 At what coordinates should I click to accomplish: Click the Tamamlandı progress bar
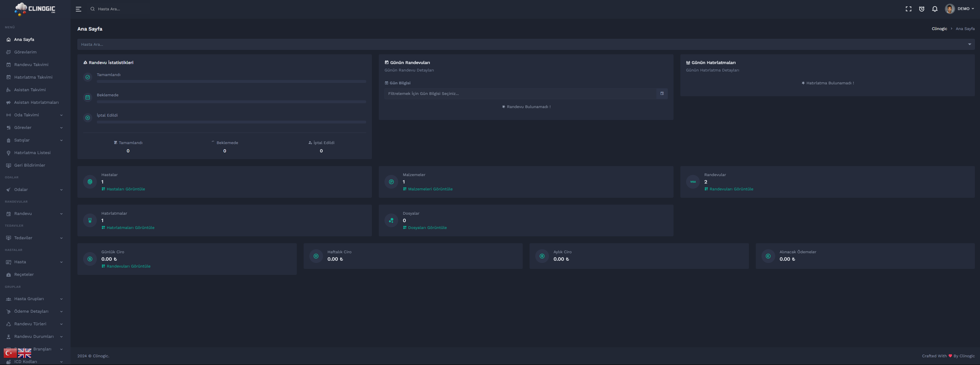231,81
